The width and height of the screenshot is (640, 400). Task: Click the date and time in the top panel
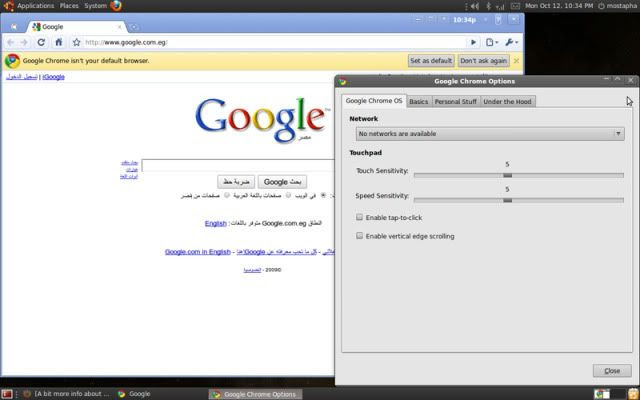pyautogui.click(x=559, y=6)
